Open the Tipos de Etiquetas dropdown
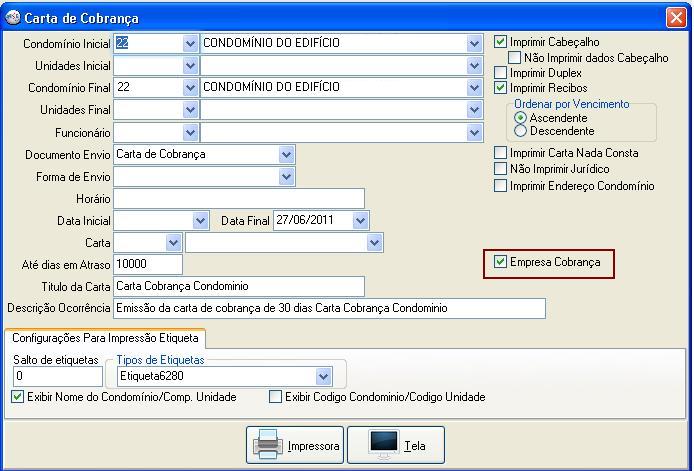This screenshot has width=694, height=471. click(x=323, y=376)
